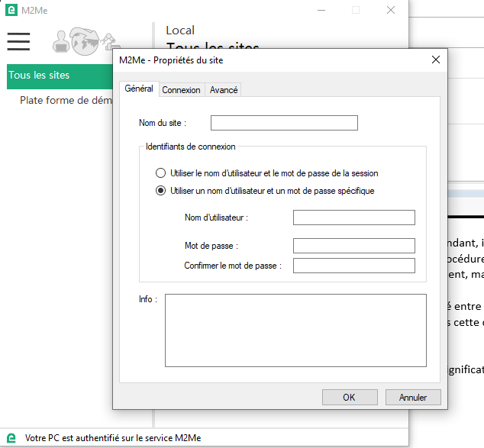Close the M2Me main window
Screen dimensions: 484x448
[391, 10]
